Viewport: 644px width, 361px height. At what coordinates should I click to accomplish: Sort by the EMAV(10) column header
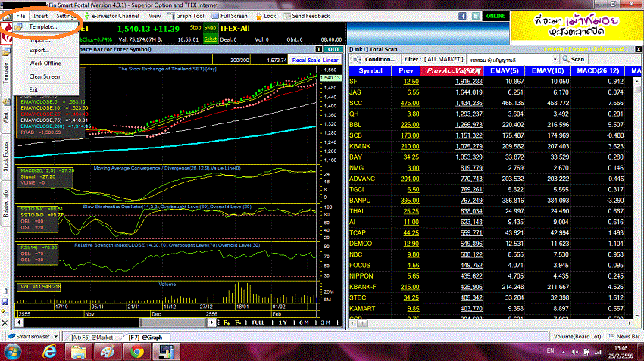click(x=548, y=70)
